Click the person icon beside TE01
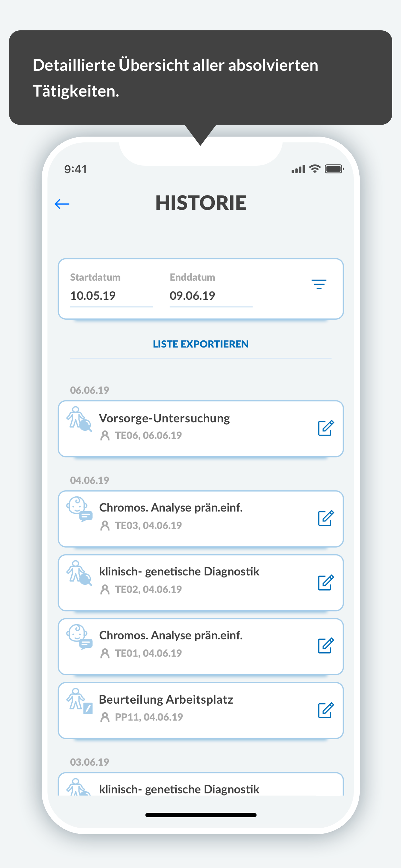Screen dimensions: 401x868 [x=105, y=653]
